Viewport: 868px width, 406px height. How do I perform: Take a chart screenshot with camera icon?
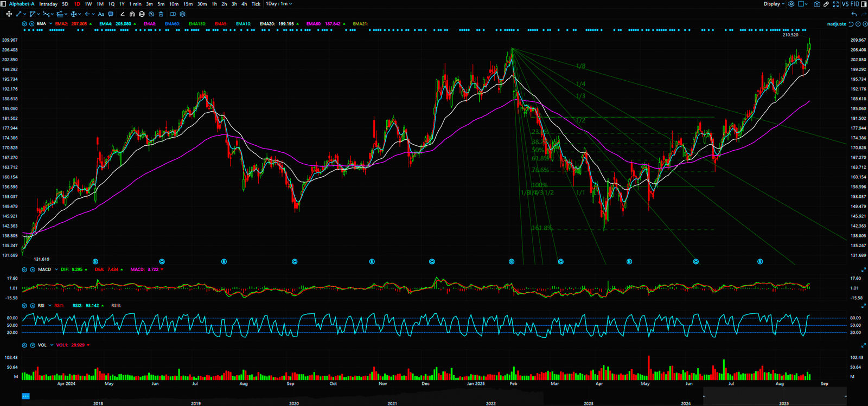tap(817, 4)
